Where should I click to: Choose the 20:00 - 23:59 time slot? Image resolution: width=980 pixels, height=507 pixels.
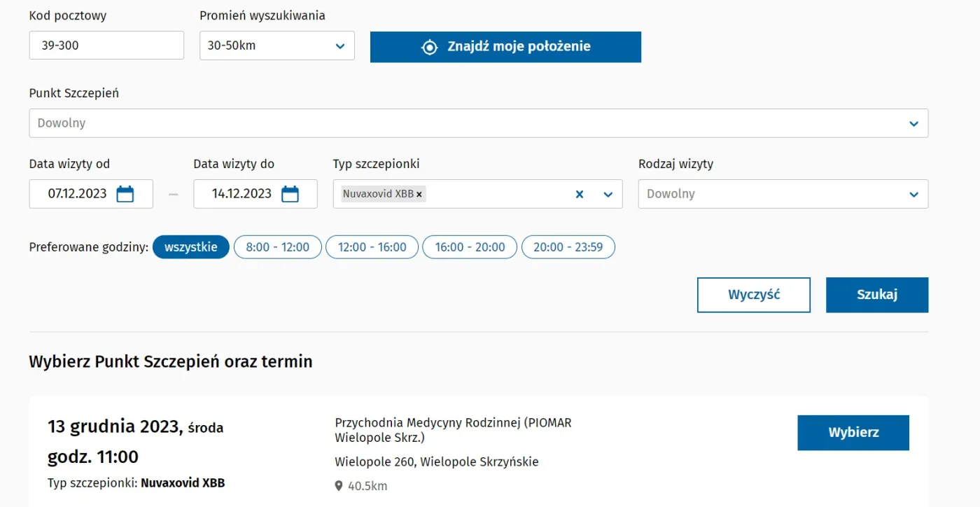(568, 247)
